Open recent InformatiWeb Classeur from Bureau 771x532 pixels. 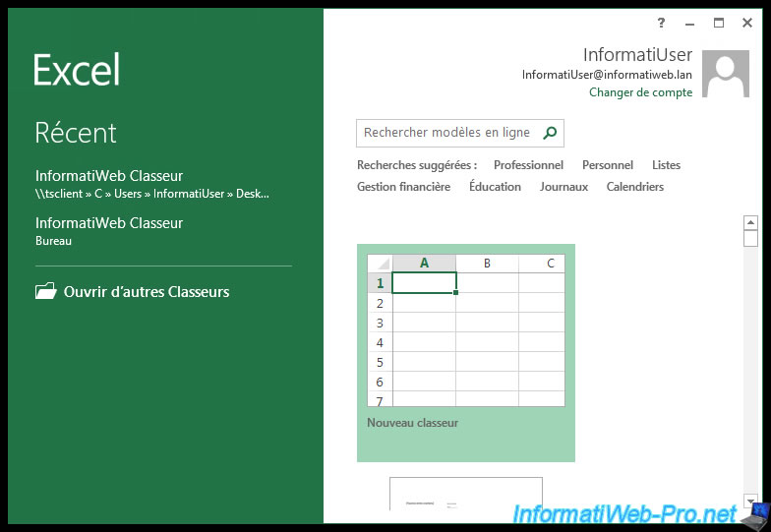109,231
